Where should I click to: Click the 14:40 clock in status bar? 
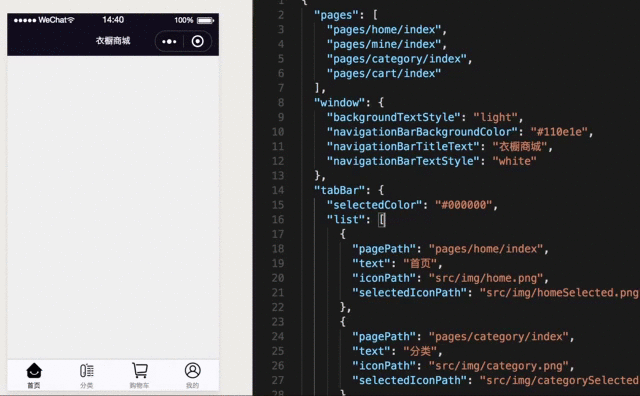click(113, 20)
